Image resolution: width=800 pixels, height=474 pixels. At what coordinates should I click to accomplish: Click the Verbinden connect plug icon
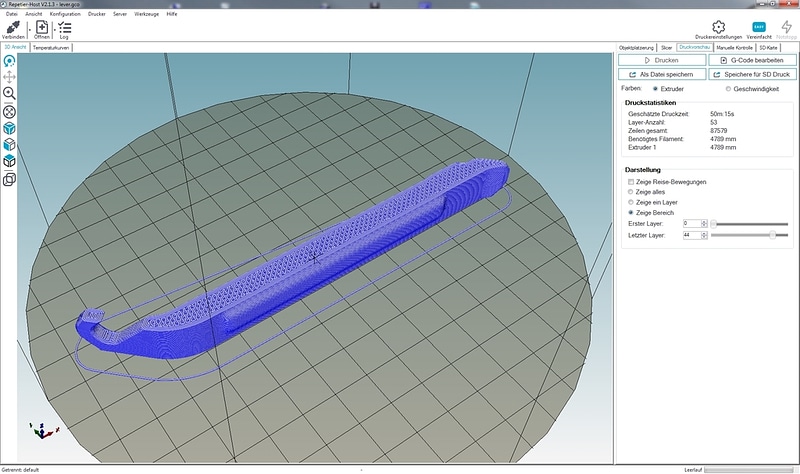[13, 27]
